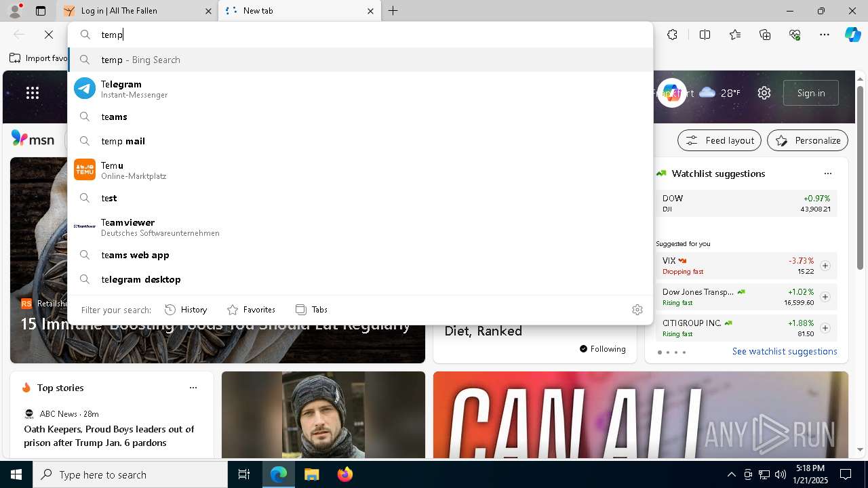Screen dimensions: 868x488
Task: Open the Copilot icon in page header
Action: click(671, 93)
